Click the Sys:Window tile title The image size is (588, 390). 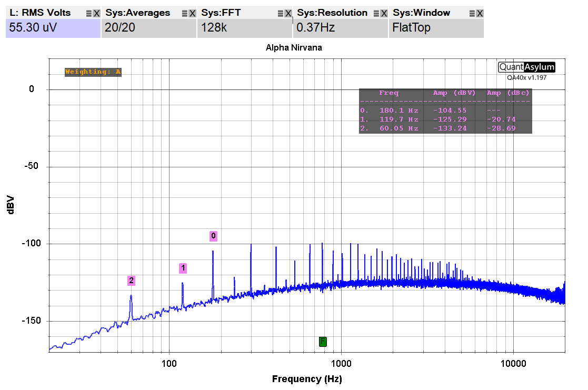coord(422,13)
